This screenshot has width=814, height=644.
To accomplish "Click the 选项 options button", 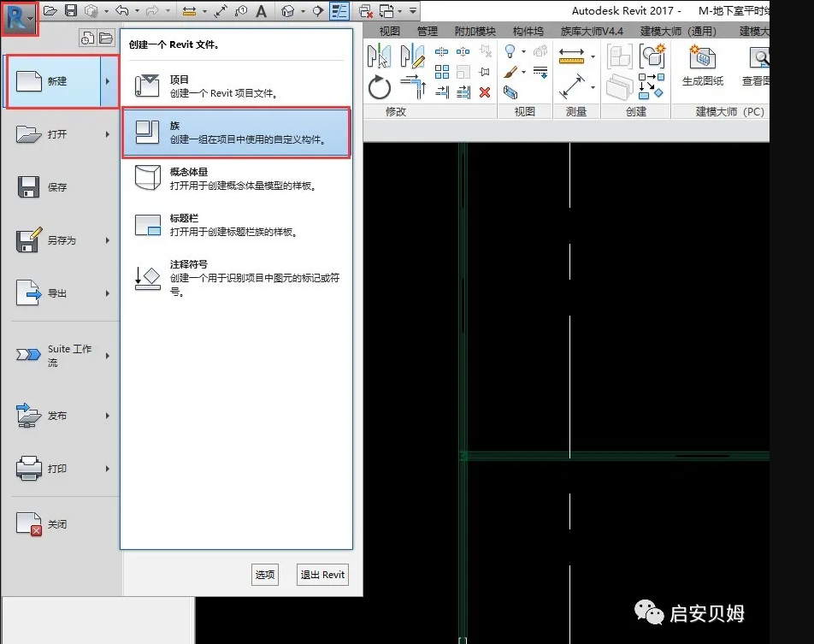I will tap(265, 575).
